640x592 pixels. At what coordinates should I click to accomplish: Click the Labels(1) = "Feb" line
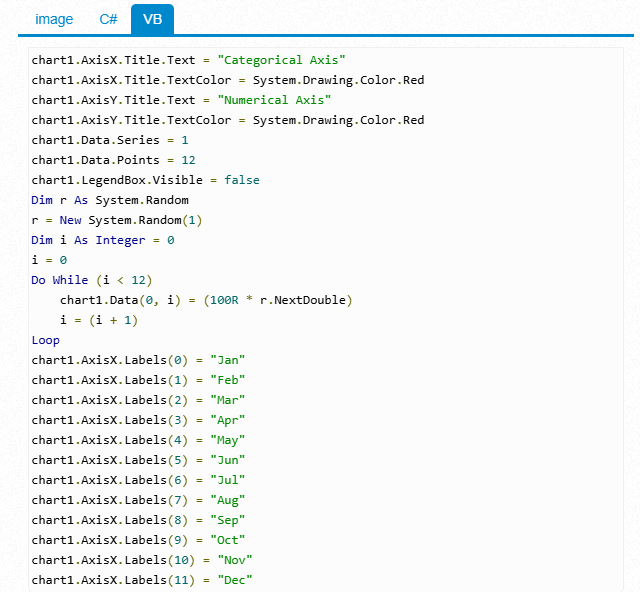click(138, 380)
